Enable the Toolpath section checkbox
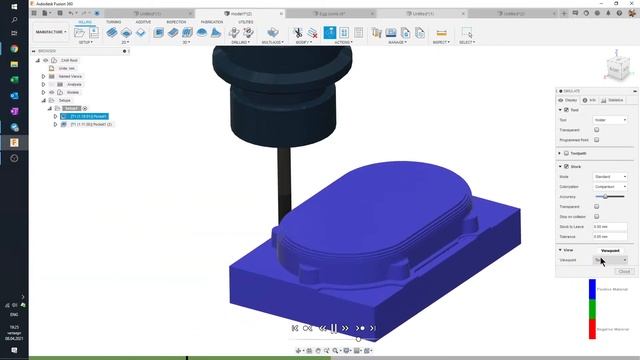 567,153
